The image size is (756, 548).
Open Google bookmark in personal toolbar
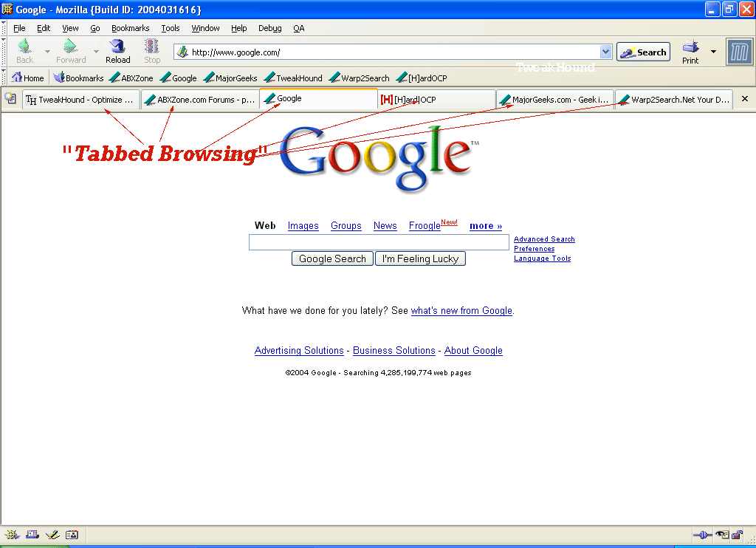point(179,78)
